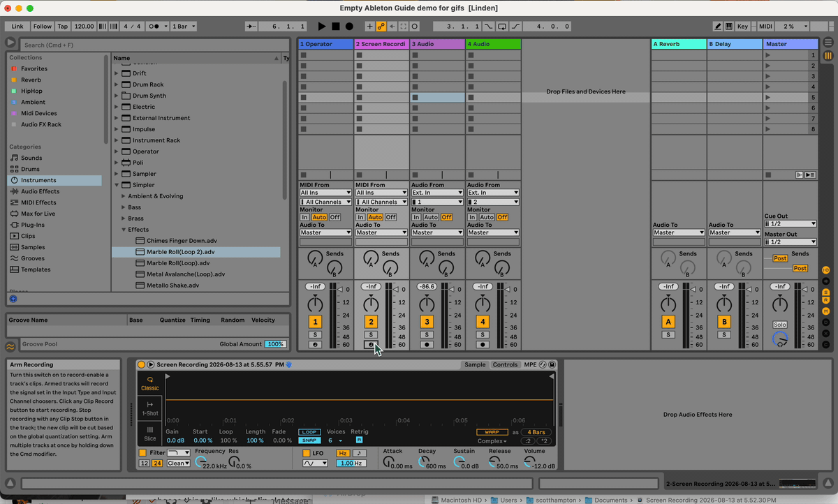The image size is (838, 504).
Task: Click the Grooves category icon
Action: coord(14,258)
